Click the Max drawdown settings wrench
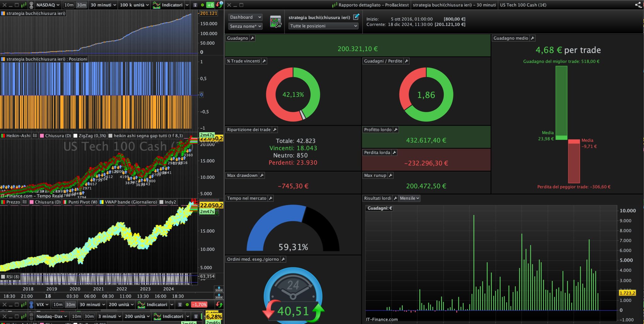The height and width of the screenshot is (324, 644). click(262, 175)
